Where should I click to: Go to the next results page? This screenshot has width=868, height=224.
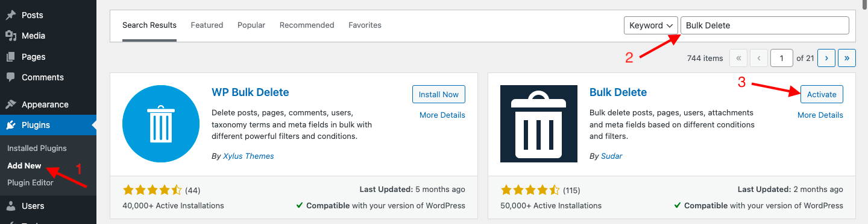pos(826,58)
